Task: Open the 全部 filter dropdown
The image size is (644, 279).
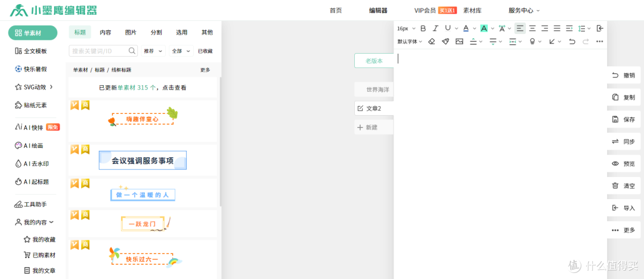Action: click(x=181, y=51)
